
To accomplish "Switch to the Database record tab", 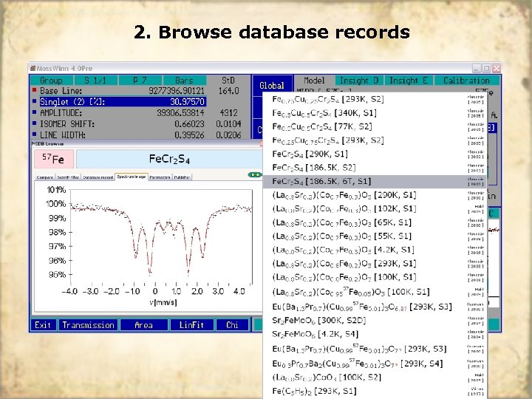I will [98, 177].
